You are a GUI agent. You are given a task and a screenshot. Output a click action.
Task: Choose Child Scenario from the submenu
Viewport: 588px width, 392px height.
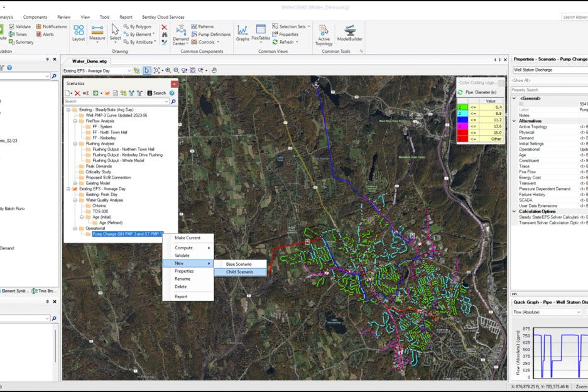(x=240, y=272)
